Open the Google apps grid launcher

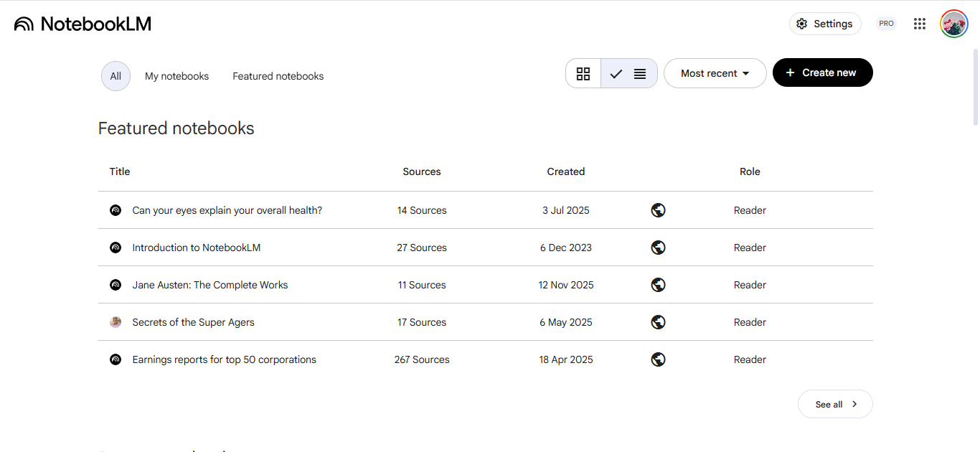[920, 24]
